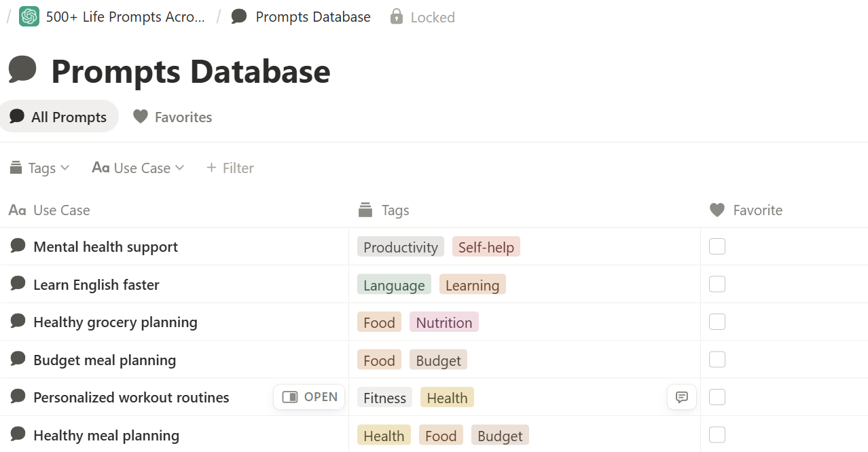Expand the Tags filter dropdown
This screenshot has height=452, width=868.
[40, 168]
